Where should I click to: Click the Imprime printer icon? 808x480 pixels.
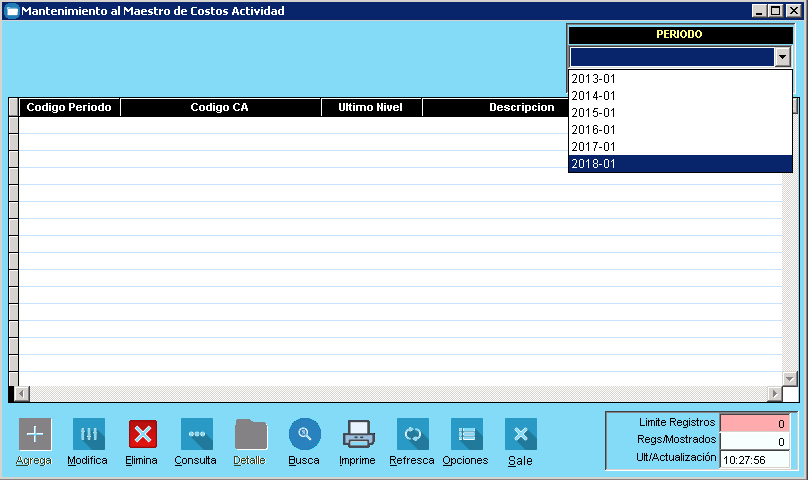[x=358, y=434]
